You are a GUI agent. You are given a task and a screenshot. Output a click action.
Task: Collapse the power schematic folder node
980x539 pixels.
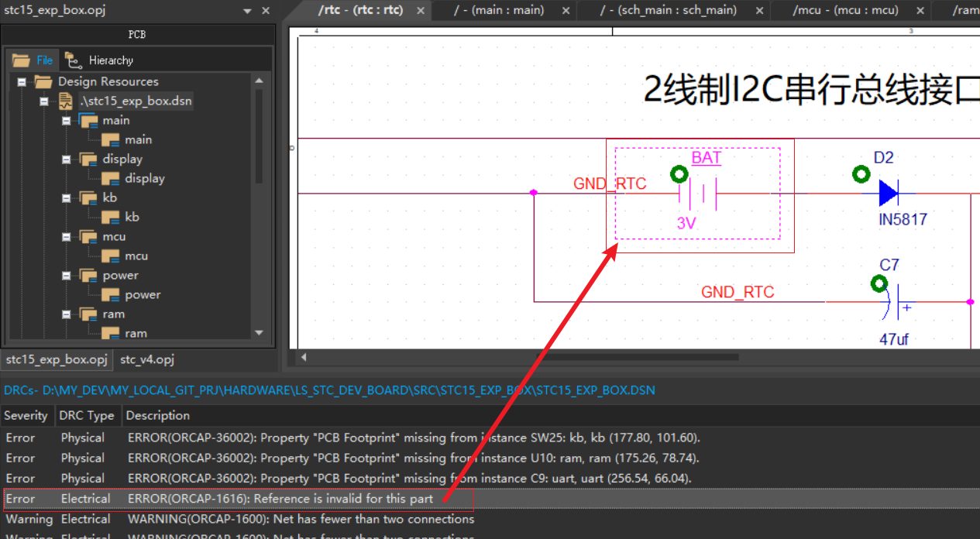click(67, 275)
